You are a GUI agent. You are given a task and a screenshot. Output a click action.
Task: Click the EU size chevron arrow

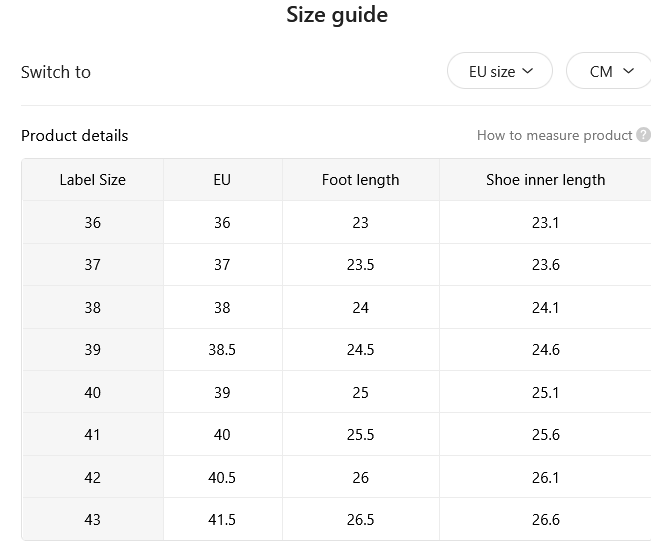click(527, 71)
